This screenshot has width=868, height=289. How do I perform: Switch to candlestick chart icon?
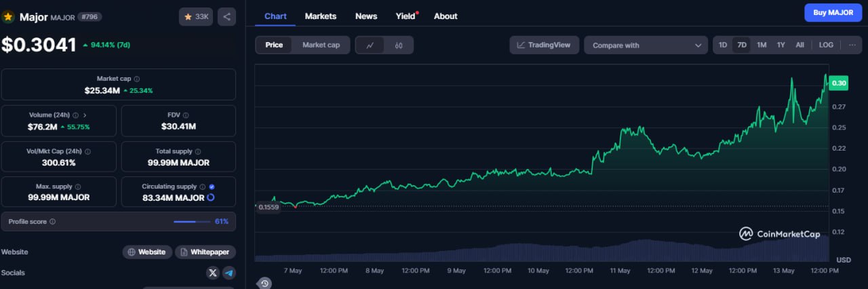click(x=399, y=45)
